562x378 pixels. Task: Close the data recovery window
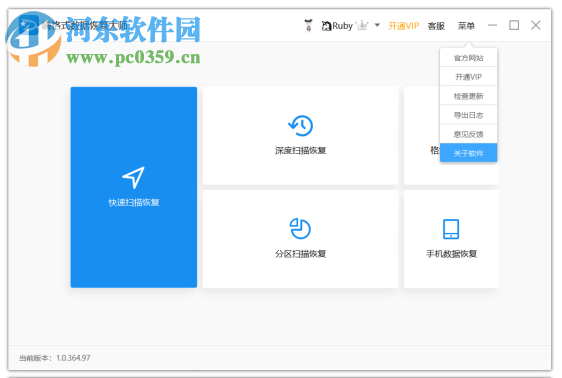[x=535, y=25]
